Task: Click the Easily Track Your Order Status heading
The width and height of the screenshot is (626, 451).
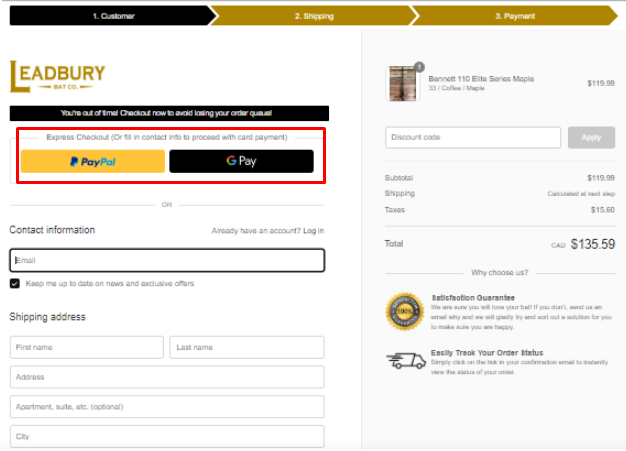Action: [487, 353]
